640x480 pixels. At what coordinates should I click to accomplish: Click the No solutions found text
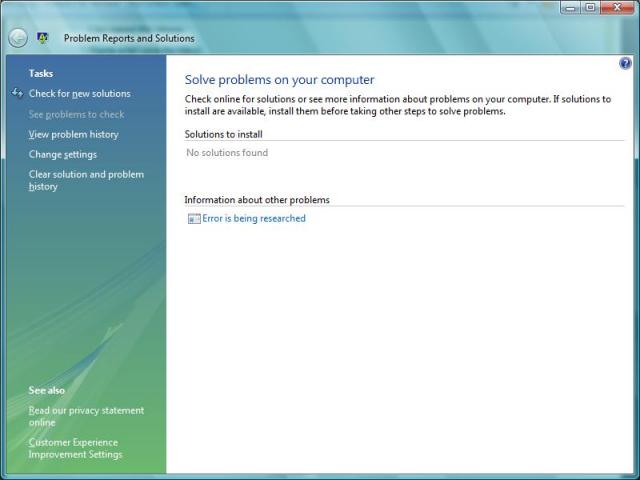(227, 153)
